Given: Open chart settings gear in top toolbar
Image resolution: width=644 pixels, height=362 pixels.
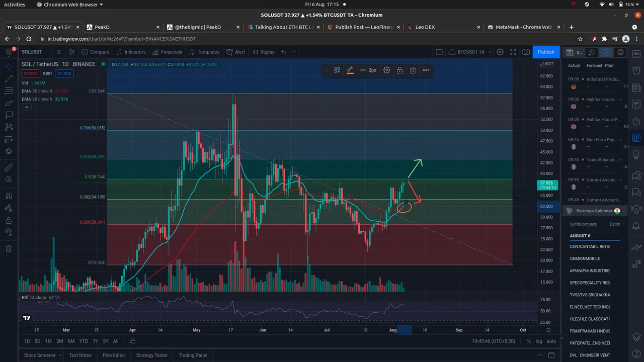Looking at the screenshot, I should (500, 52).
